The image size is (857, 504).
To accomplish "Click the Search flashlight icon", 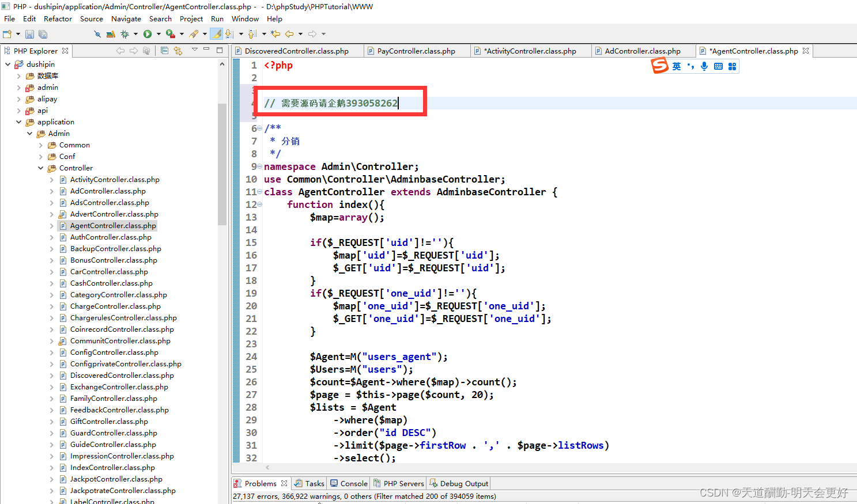I will pos(194,34).
